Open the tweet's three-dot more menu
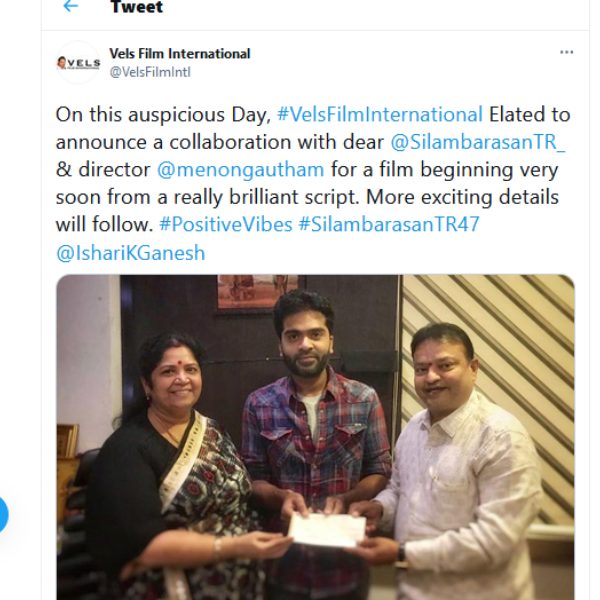Image resolution: width=600 pixels, height=600 pixels. click(566, 52)
